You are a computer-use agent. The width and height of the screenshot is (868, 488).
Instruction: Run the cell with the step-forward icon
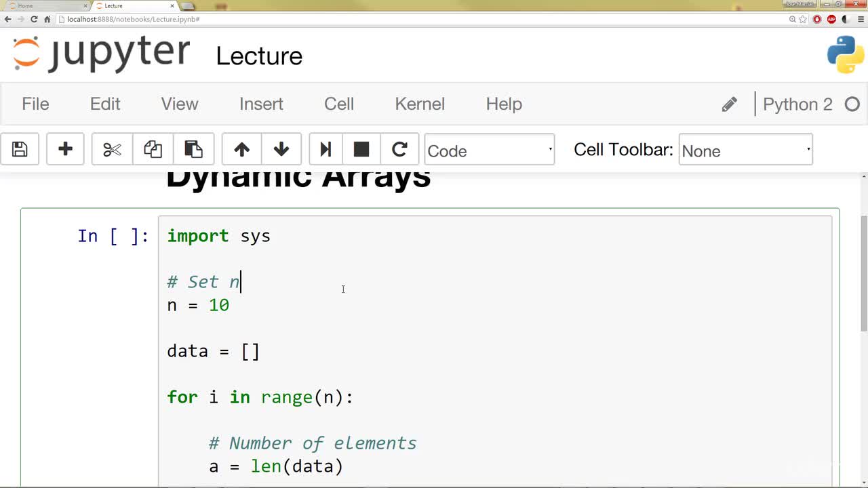(325, 149)
